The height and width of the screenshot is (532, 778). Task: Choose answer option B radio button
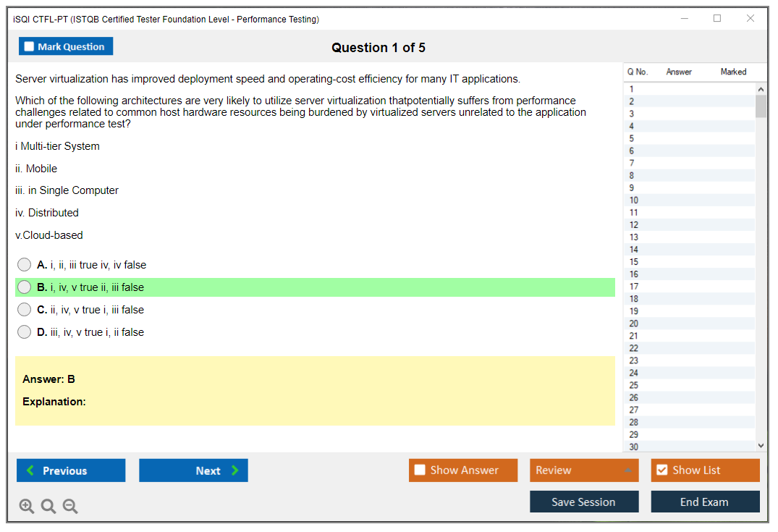tap(25, 287)
